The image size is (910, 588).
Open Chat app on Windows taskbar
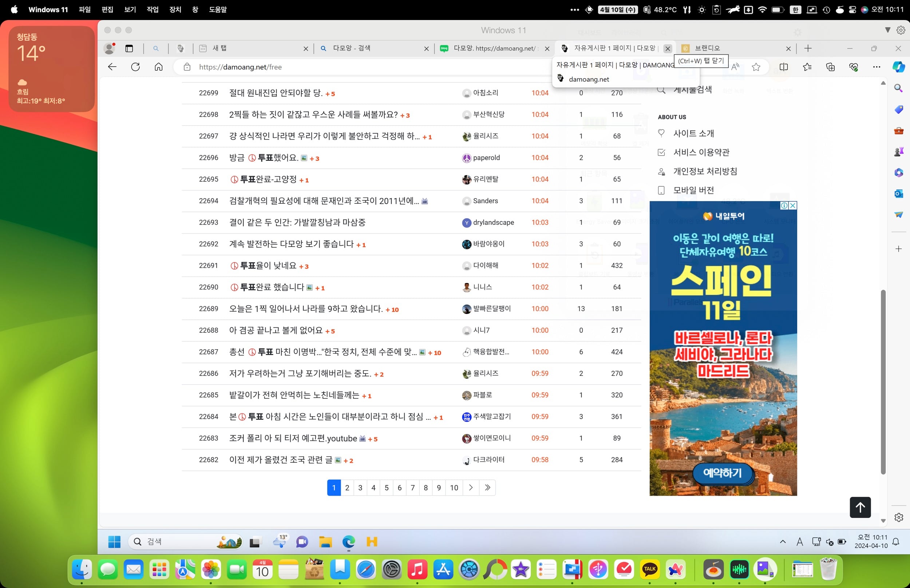click(x=302, y=541)
